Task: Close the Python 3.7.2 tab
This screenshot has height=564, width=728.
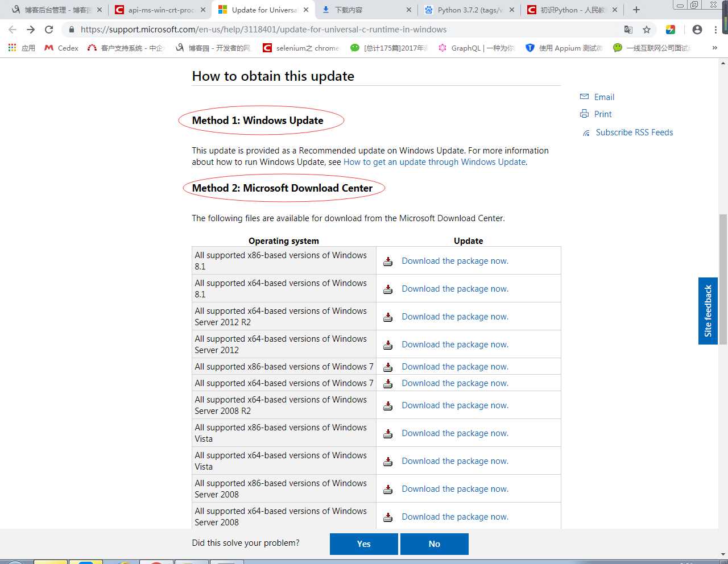Action: [511, 10]
